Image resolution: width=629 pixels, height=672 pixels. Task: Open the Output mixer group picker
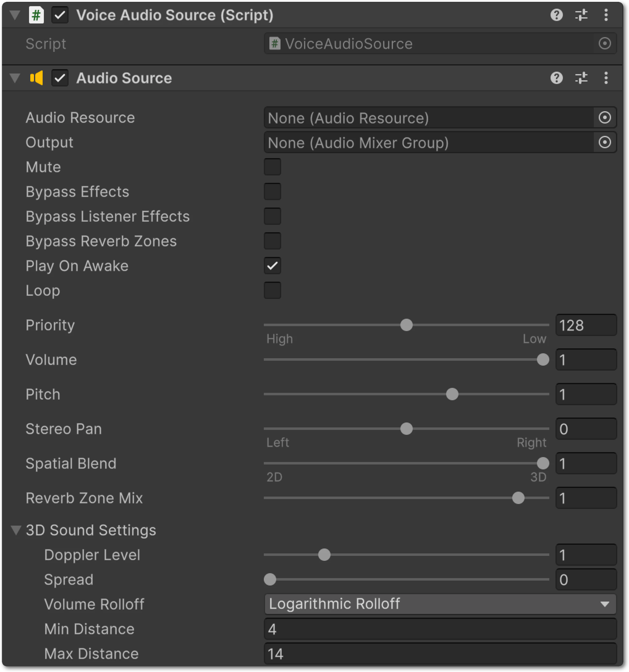605,142
